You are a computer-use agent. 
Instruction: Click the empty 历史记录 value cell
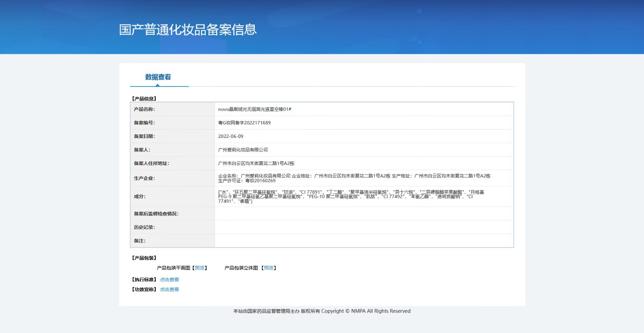[364, 227]
